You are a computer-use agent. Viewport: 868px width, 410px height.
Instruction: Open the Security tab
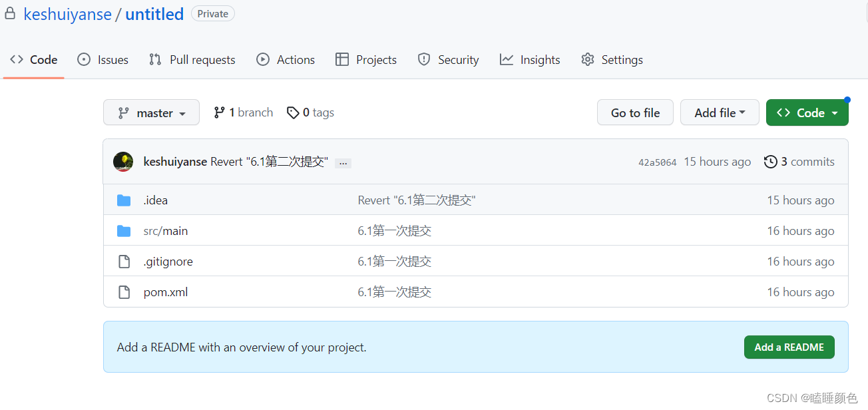448,60
